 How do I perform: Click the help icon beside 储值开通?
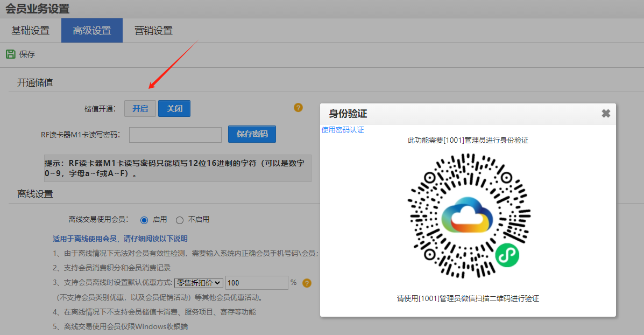(x=298, y=108)
